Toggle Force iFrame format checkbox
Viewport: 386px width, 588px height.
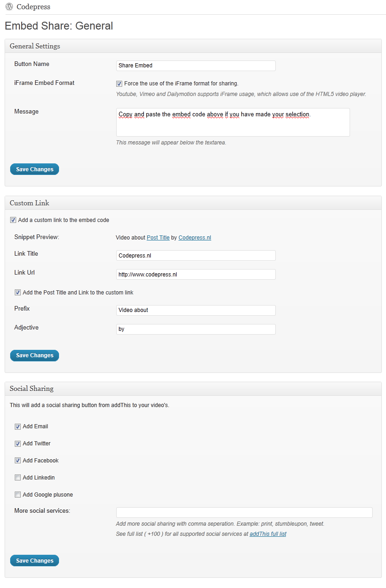[x=119, y=84]
